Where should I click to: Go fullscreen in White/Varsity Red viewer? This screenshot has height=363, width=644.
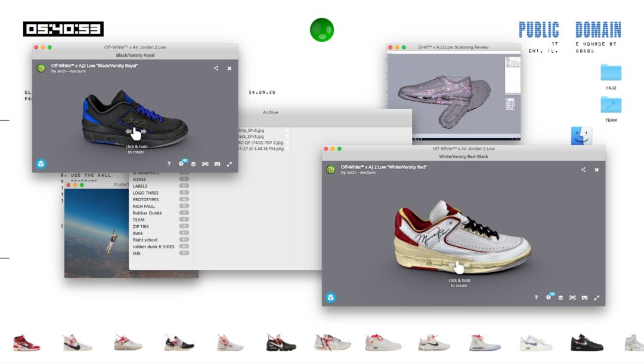(597, 298)
